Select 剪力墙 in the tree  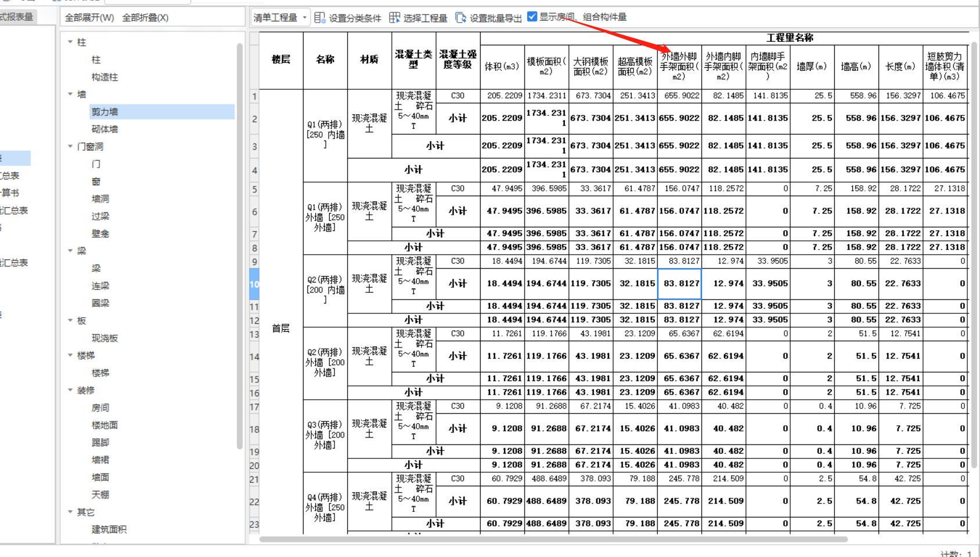(x=105, y=111)
